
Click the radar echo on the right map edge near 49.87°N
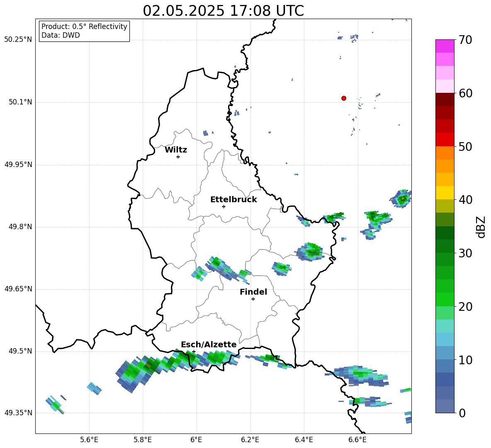tap(401, 199)
